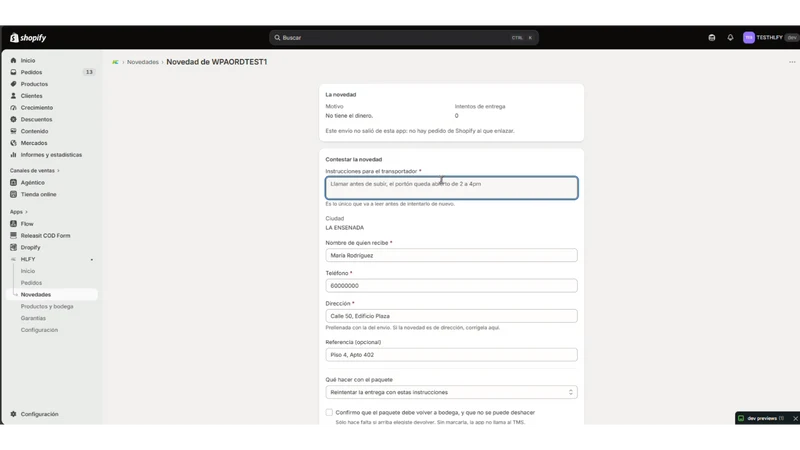Open Configuración gear icon at sidebar bottom
Viewport: 800px width, 450px height.
point(13,414)
